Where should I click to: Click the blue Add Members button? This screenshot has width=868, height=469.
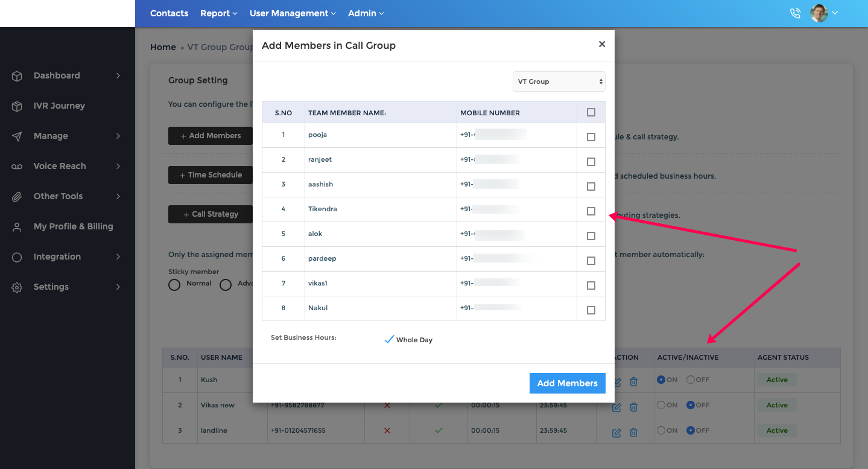coord(566,383)
